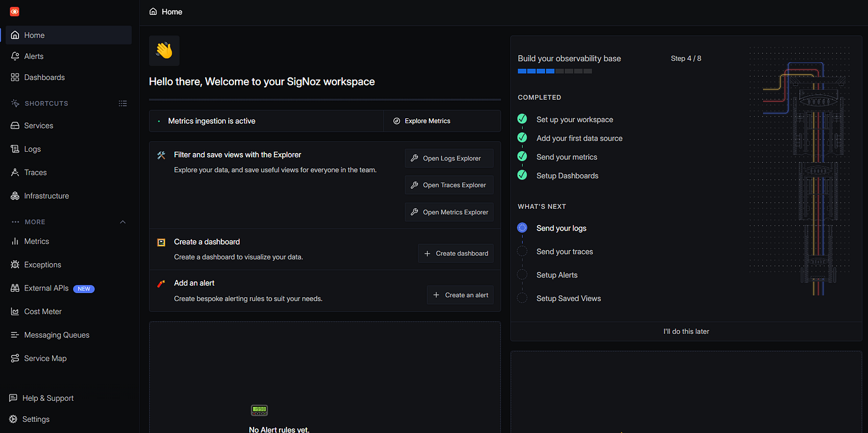The width and height of the screenshot is (868, 433).
Task: Click the Logs icon in sidebar
Action: [x=15, y=149]
